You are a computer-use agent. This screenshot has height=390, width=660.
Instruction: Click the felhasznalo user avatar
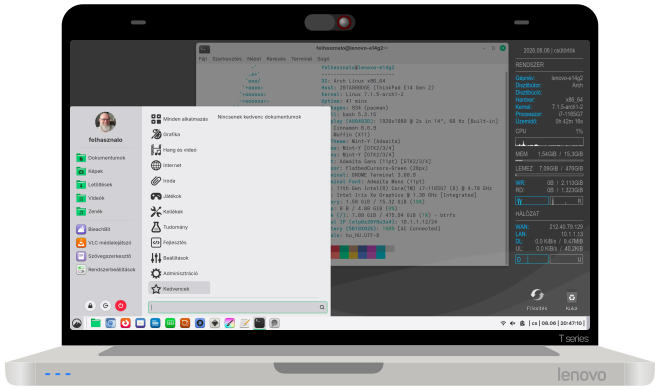[x=105, y=122]
